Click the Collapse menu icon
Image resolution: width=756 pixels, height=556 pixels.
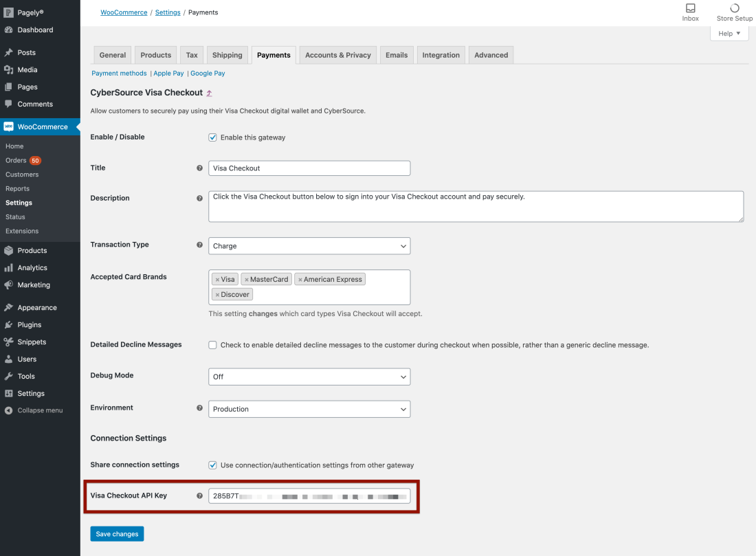coord(7,410)
